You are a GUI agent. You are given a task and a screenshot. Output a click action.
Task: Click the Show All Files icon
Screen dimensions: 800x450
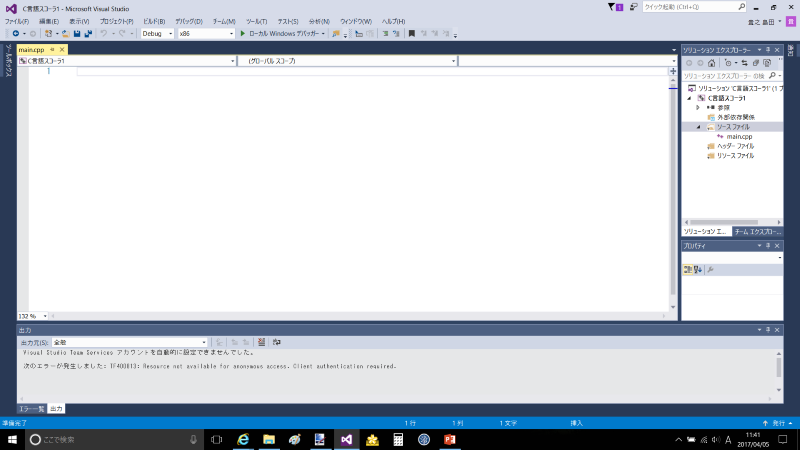pos(767,63)
